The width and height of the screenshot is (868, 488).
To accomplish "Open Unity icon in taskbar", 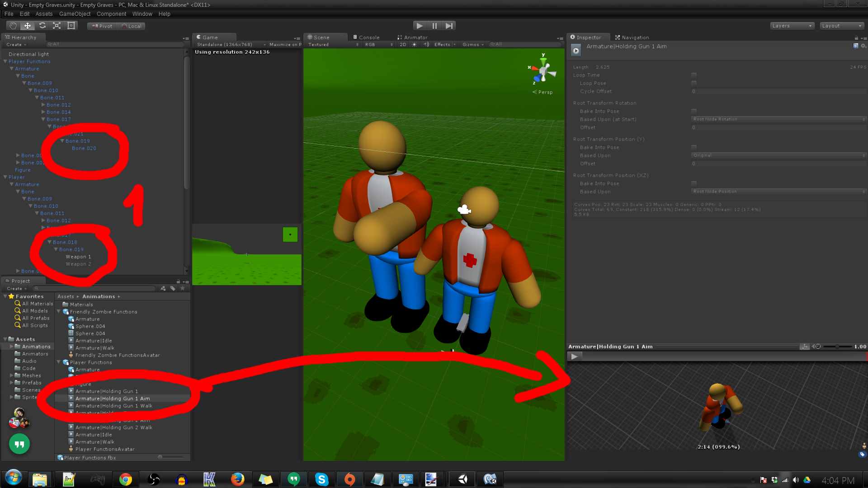I will (x=462, y=479).
